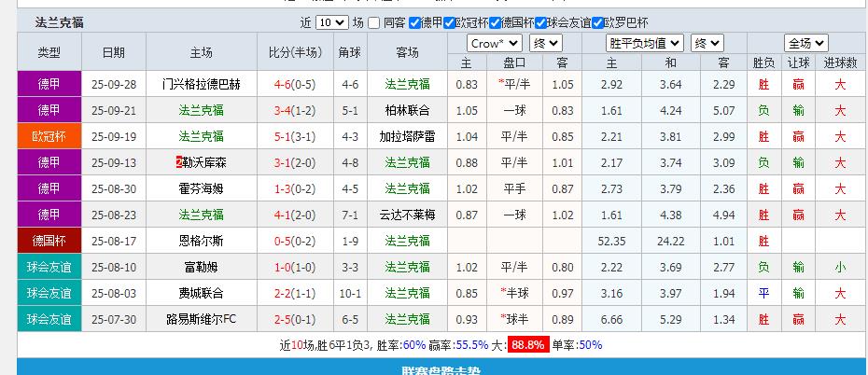Select the 欧冠杯 orange league label
This screenshot has width=868, height=375.
[x=49, y=136]
